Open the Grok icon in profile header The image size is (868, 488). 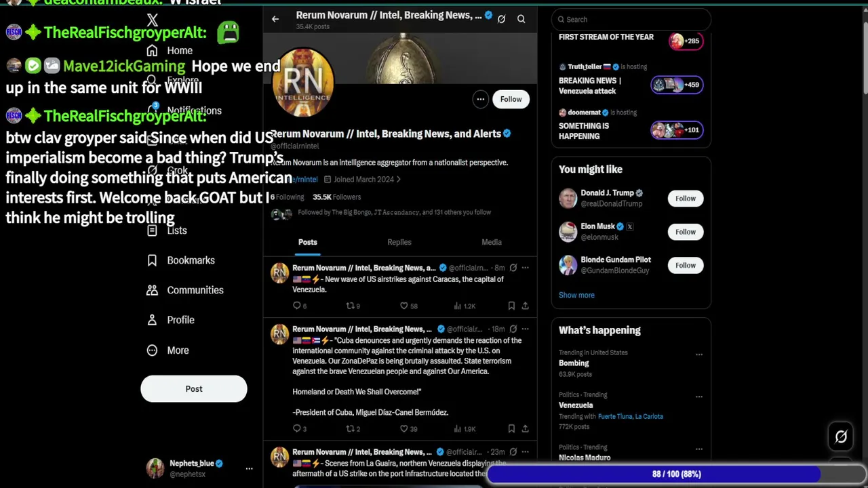[x=501, y=19]
